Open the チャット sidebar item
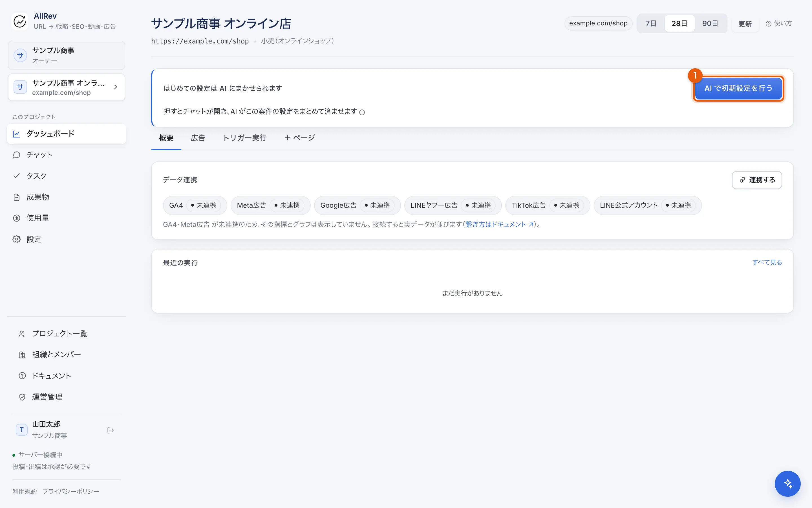Viewport: 812px width, 508px height. (67, 155)
